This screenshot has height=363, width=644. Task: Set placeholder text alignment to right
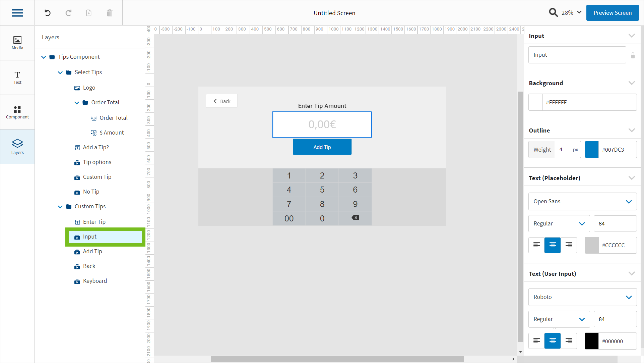pos(569,245)
